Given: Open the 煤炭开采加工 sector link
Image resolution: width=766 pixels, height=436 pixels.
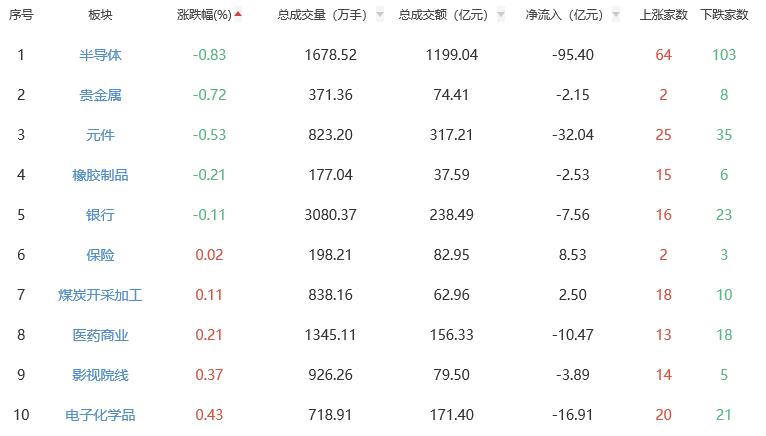Looking at the screenshot, I should pos(100,295).
